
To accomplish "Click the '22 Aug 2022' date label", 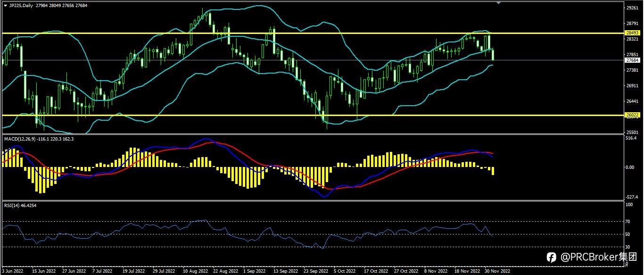I will [x=225, y=271].
